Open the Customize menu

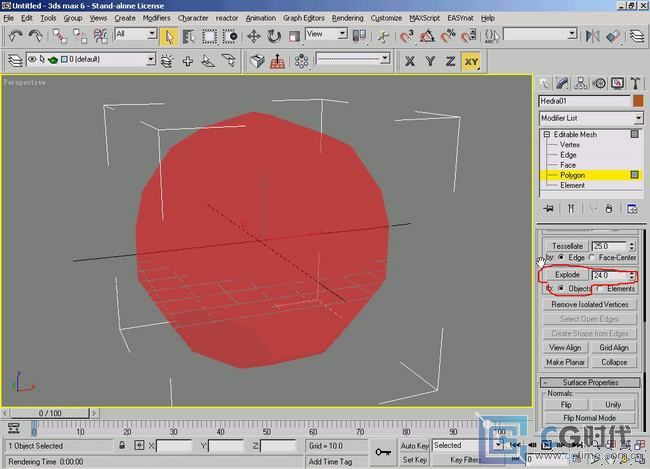tap(386, 18)
